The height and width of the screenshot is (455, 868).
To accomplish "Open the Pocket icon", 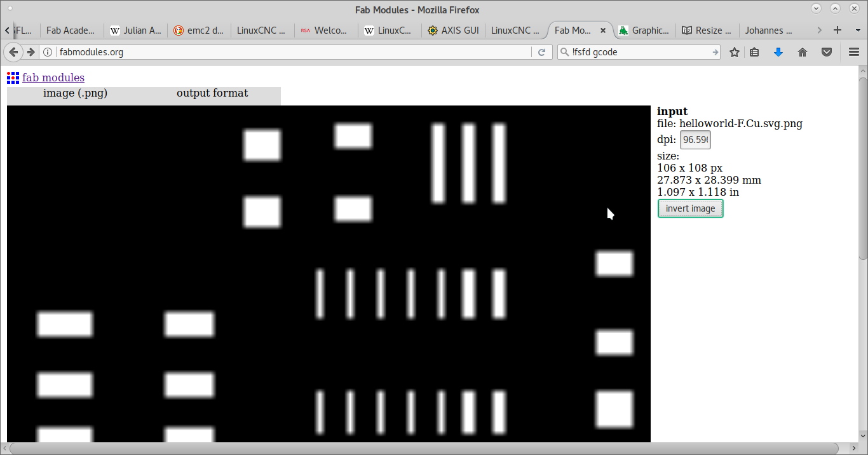I will pyautogui.click(x=827, y=52).
